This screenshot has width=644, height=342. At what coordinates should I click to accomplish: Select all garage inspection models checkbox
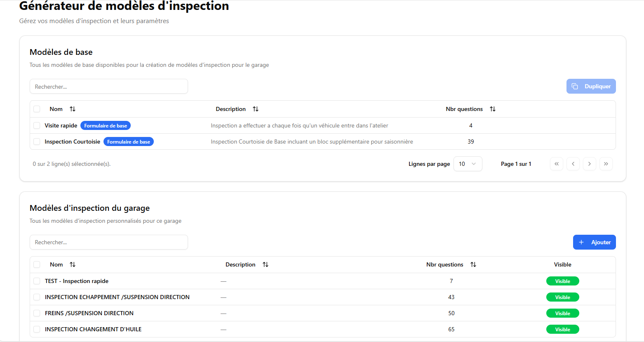37,264
